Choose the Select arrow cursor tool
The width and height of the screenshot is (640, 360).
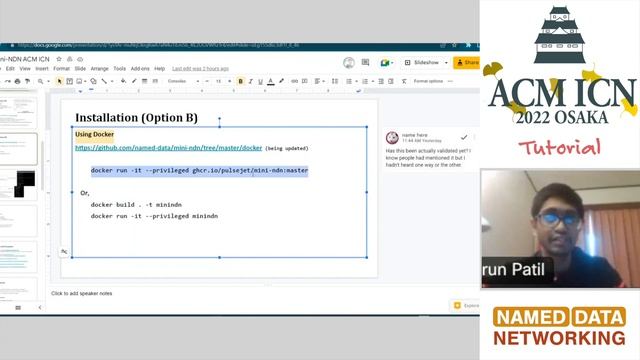[x=60, y=81]
